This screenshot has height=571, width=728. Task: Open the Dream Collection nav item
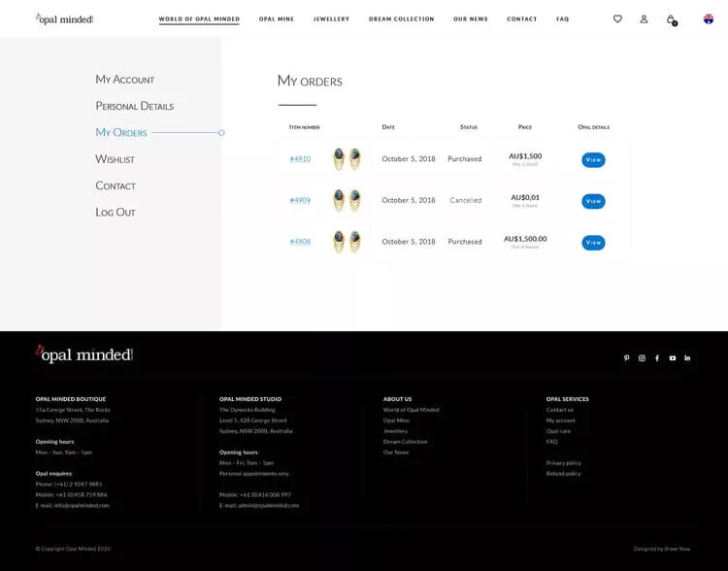(401, 19)
